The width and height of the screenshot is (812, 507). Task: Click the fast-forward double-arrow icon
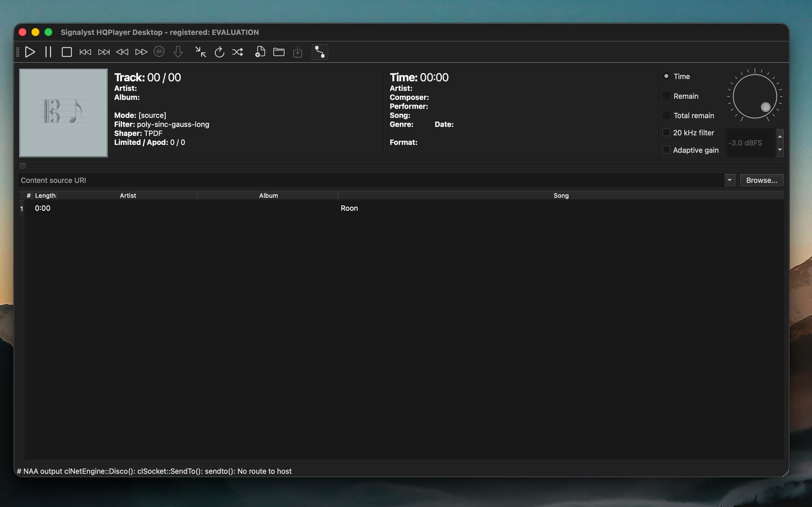coord(141,52)
